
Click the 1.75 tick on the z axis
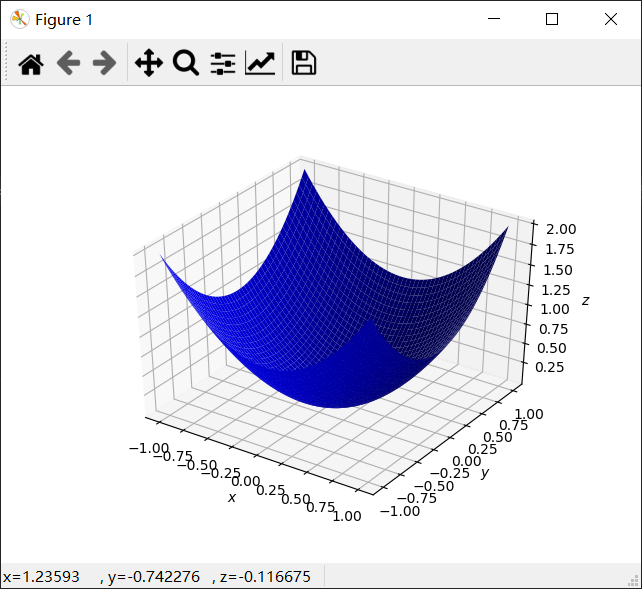[559, 249]
